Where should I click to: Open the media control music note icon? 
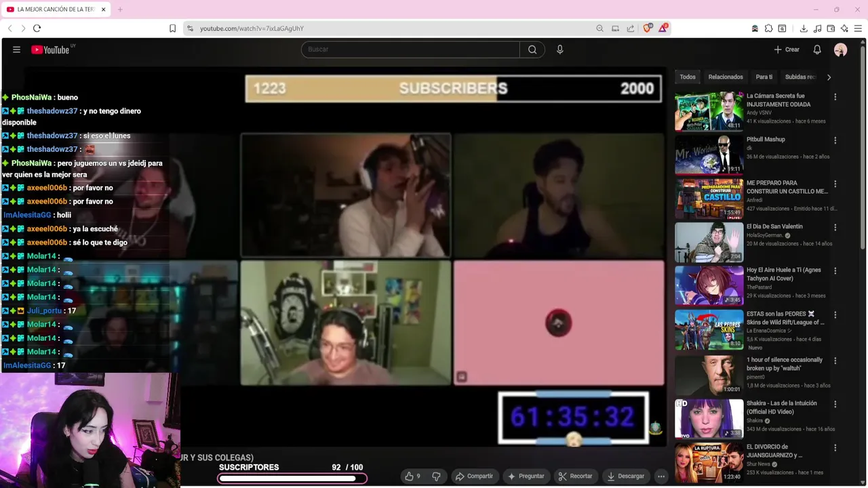pos(817,28)
